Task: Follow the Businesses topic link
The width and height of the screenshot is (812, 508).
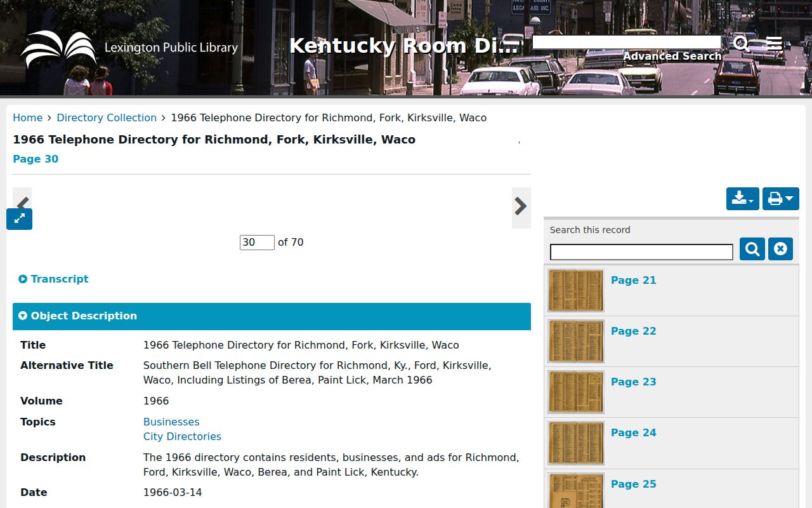Action: pyautogui.click(x=171, y=422)
